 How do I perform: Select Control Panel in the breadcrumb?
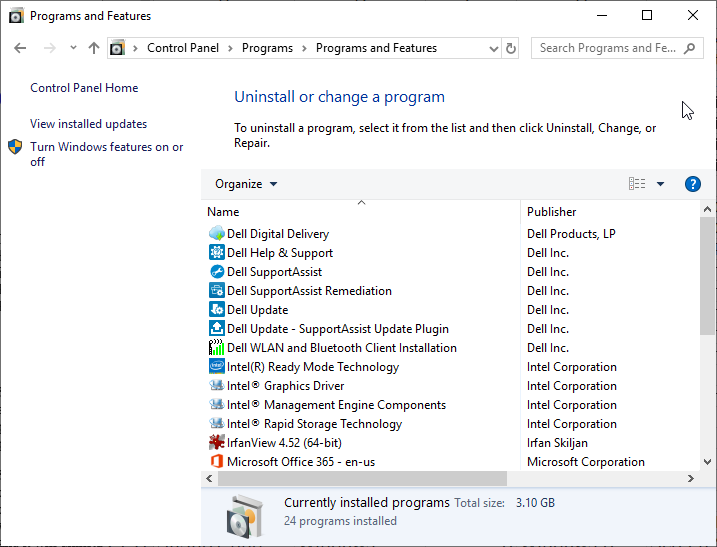[183, 48]
